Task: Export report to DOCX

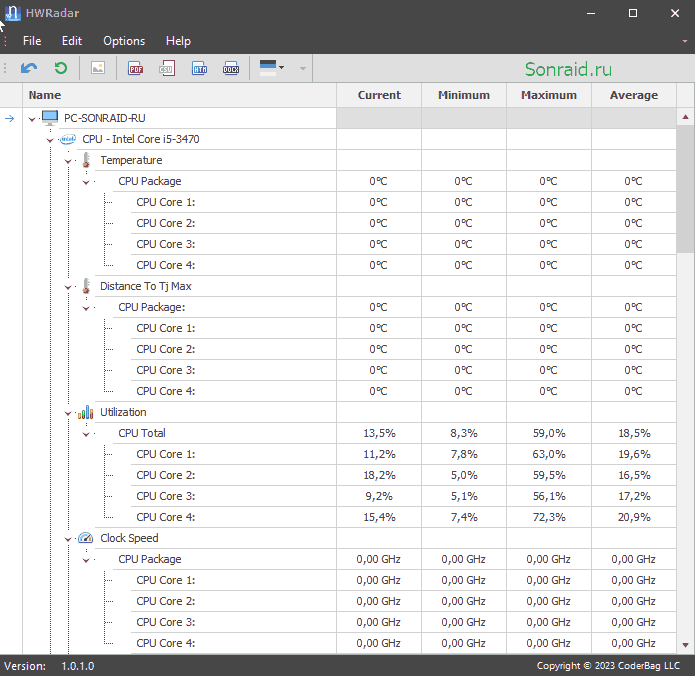Action: coord(231,68)
